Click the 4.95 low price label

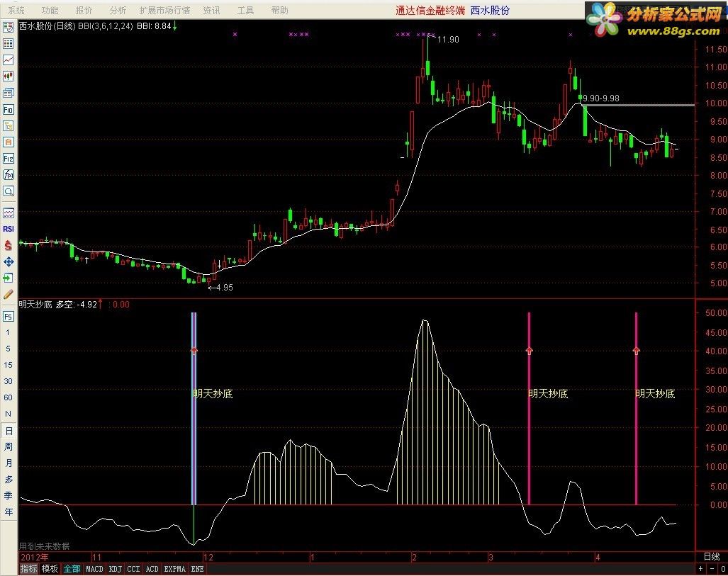pyautogui.click(x=224, y=288)
